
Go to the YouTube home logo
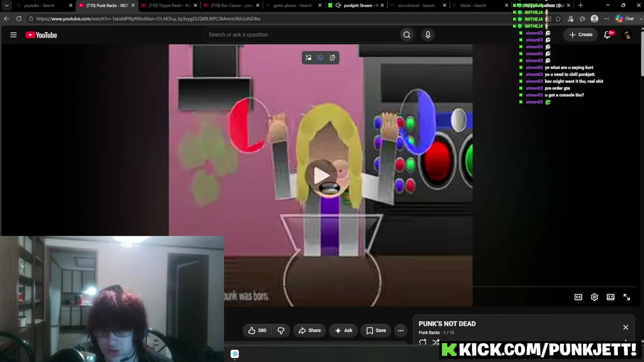pyautogui.click(x=41, y=35)
